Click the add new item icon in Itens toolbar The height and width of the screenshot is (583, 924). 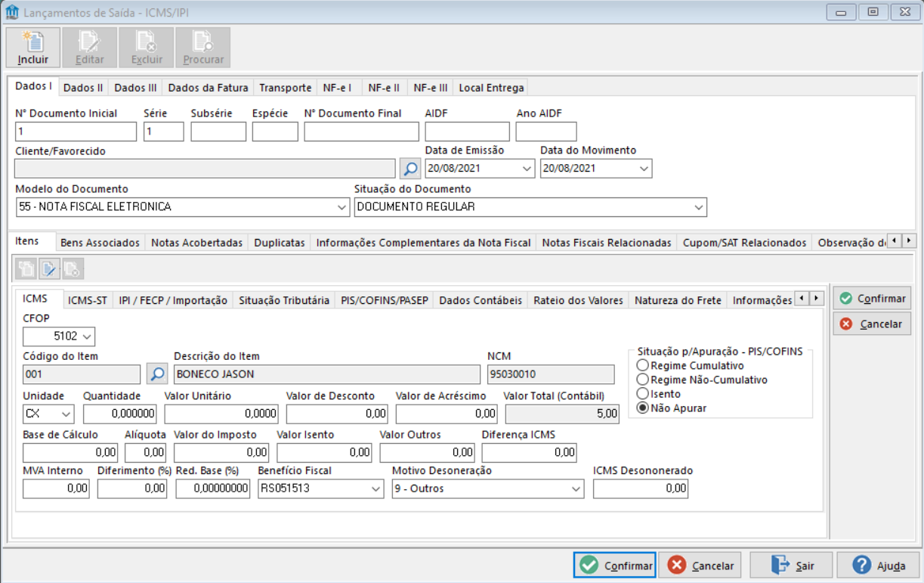click(x=26, y=268)
